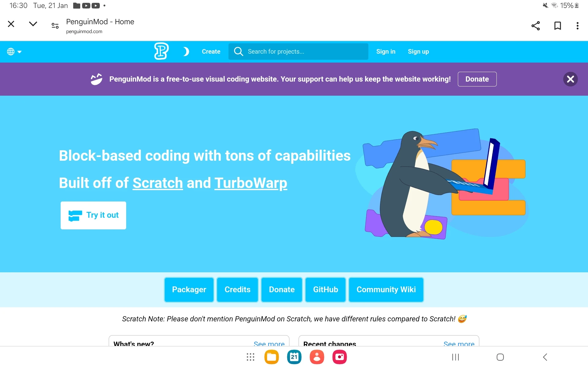588x368 pixels.
Task: Open the language globe dropdown
Action: (14, 52)
